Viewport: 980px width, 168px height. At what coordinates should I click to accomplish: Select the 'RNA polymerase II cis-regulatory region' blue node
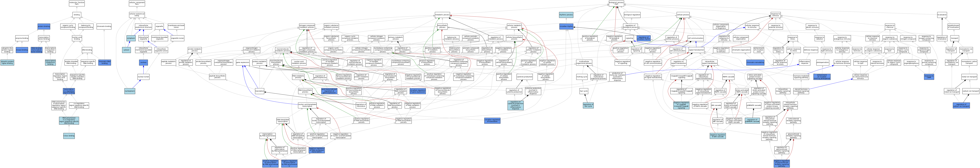69,120
